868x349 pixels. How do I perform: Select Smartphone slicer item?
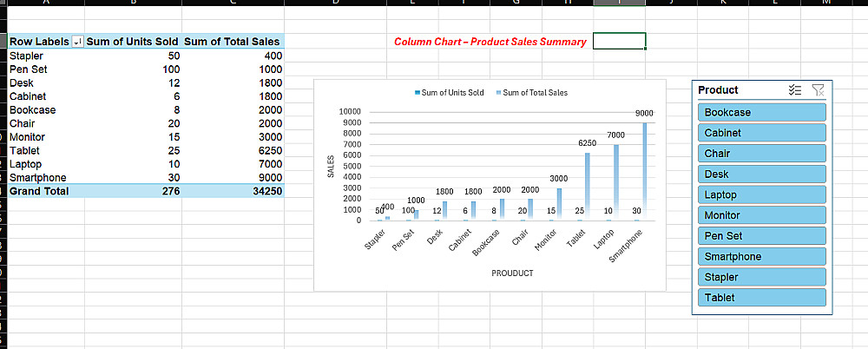pyautogui.click(x=762, y=256)
